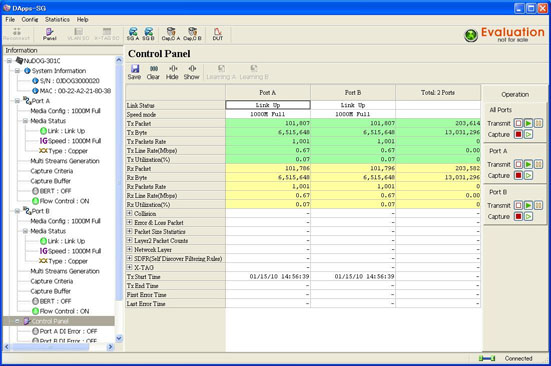Click Port A Tx Packet value 101,807
This screenshot has width=551, height=366.
click(x=268, y=123)
